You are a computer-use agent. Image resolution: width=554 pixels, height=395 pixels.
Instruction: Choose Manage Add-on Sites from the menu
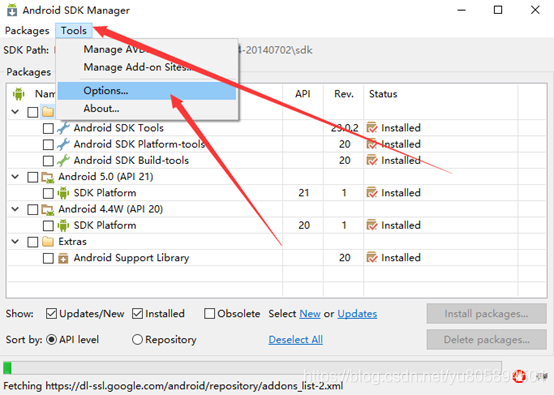click(x=147, y=67)
